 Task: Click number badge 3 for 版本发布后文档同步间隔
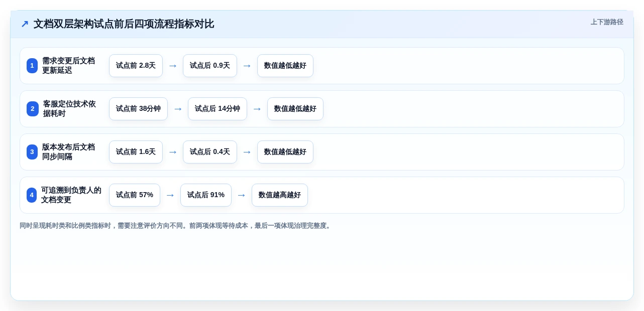tap(32, 152)
